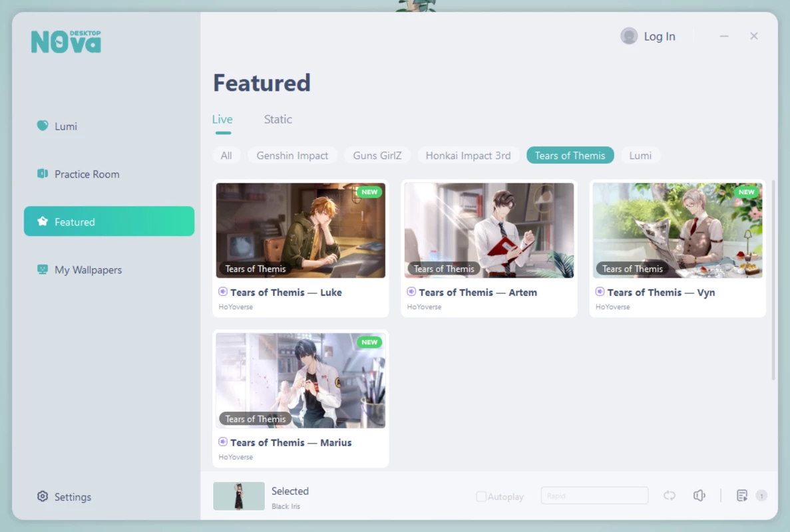Click HoYoverse under the Luke wallpaper
Viewport: 790px width, 532px height.
[x=236, y=307]
